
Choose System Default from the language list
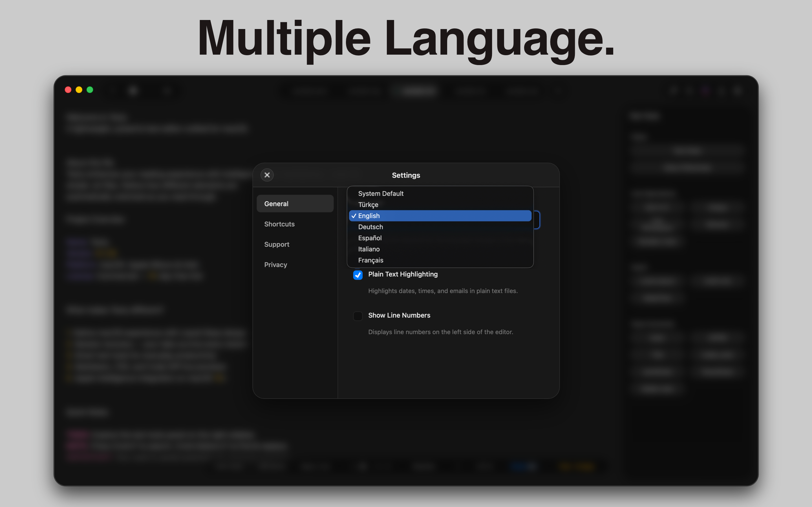pyautogui.click(x=381, y=194)
